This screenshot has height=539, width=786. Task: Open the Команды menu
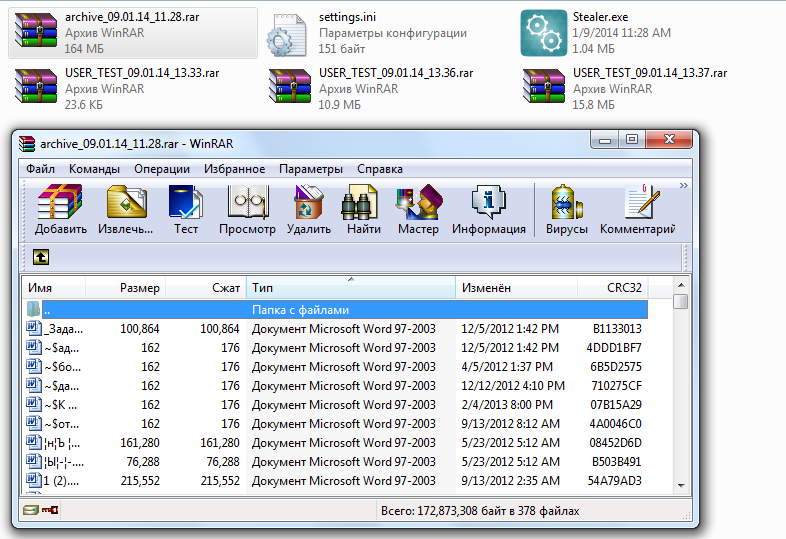(x=94, y=169)
